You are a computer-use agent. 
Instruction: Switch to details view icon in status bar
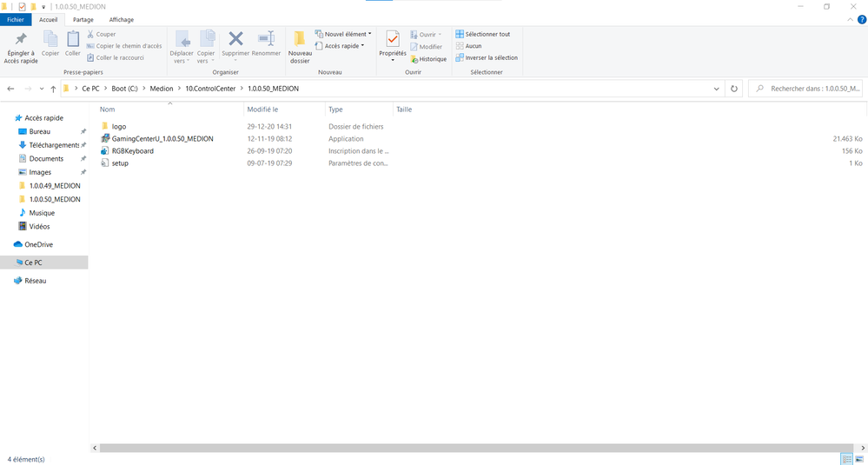pos(847,460)
